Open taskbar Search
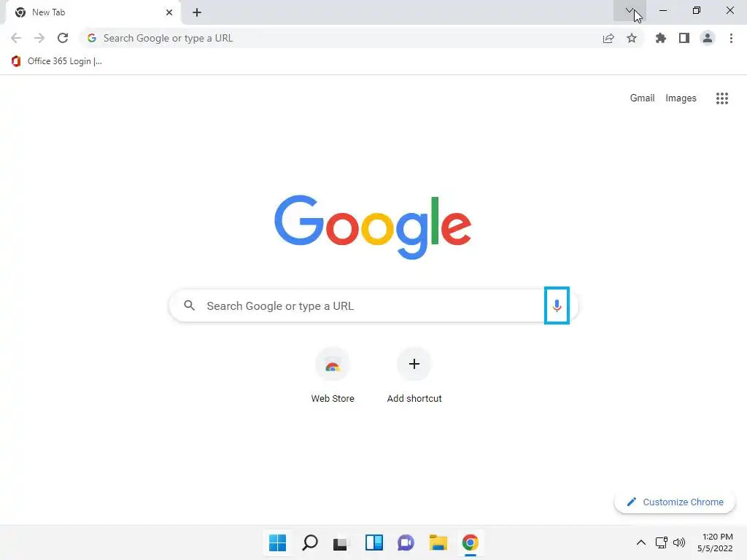747x560 pixels. click(x=309, y=542)
